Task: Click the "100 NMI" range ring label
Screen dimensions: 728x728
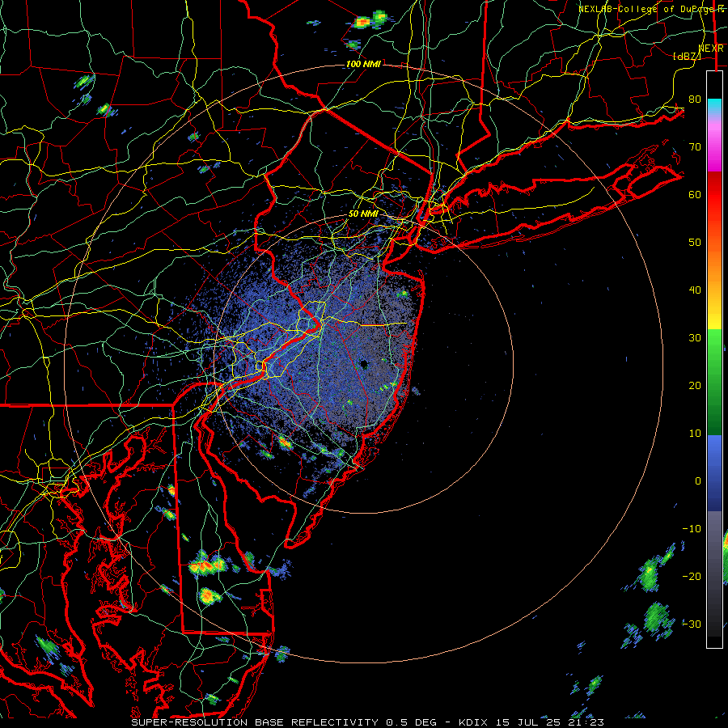Action: 363,64
